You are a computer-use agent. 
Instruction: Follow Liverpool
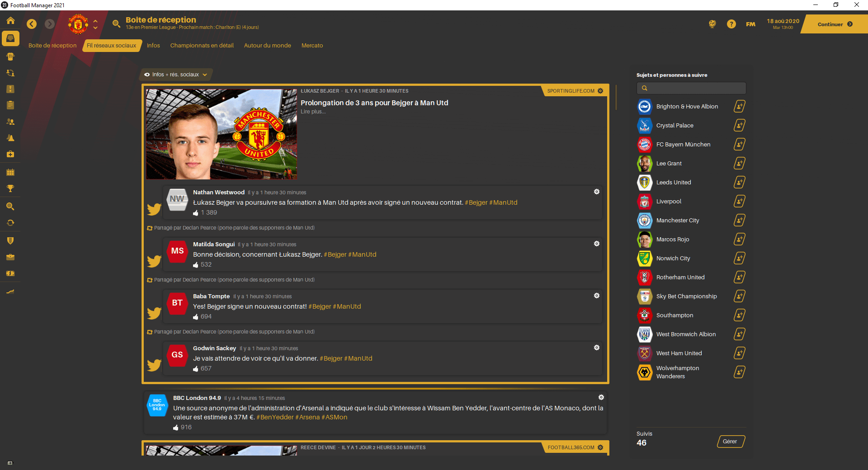(x=740, y=202)
